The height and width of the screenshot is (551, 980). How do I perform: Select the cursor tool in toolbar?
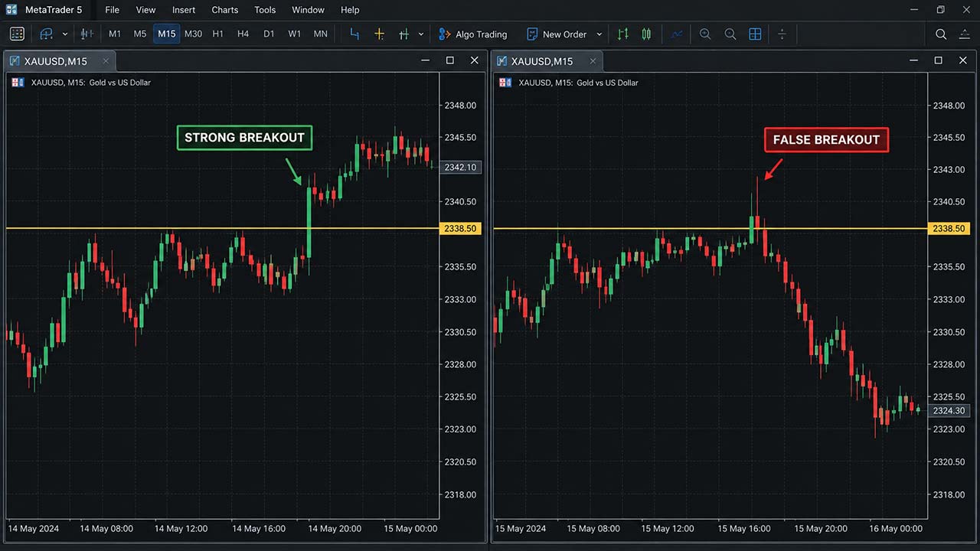[354, 34]
